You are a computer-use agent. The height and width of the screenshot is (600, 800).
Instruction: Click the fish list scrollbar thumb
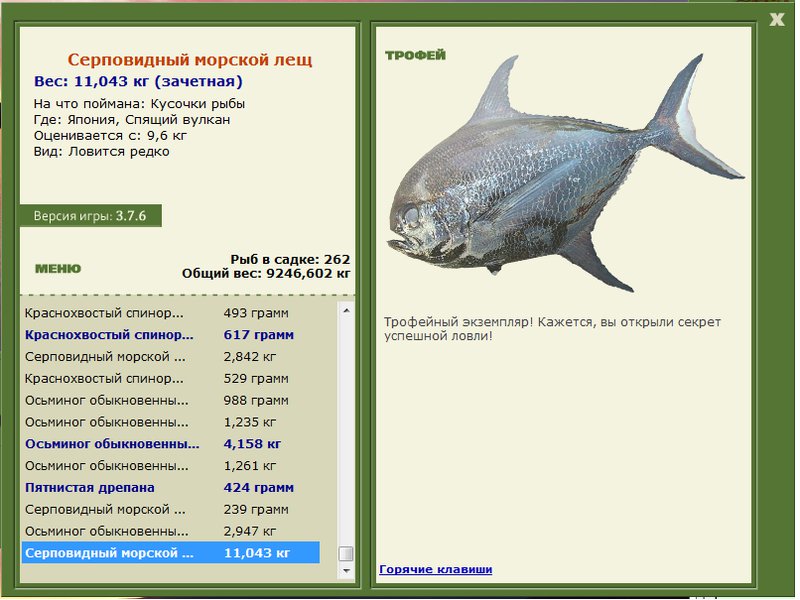click(x=346, y=553)
